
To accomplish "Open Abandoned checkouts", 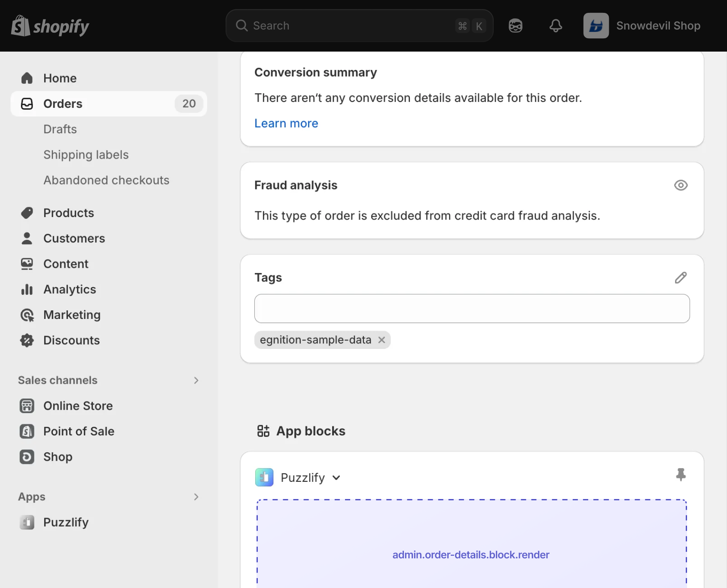I will coord(106,180).
